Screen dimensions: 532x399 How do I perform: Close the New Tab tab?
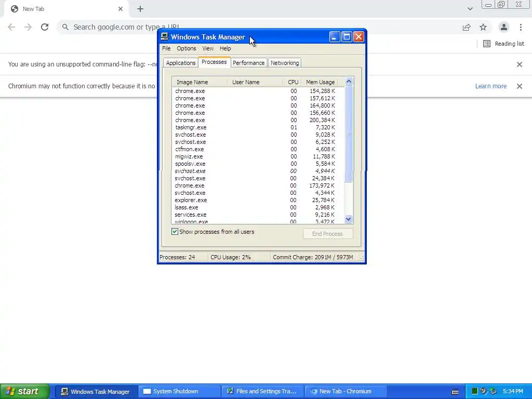coord(121,9)
